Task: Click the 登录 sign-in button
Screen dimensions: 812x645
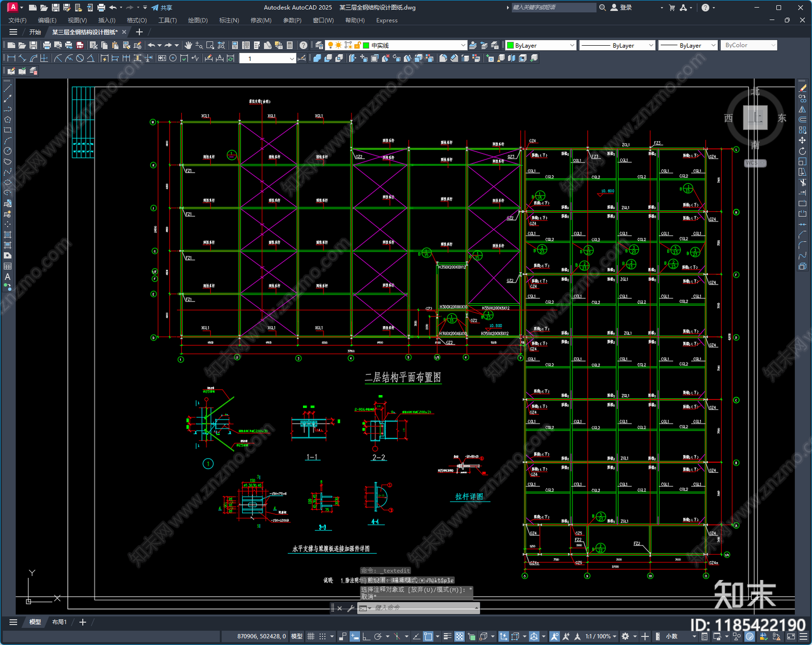Action: 621,8
